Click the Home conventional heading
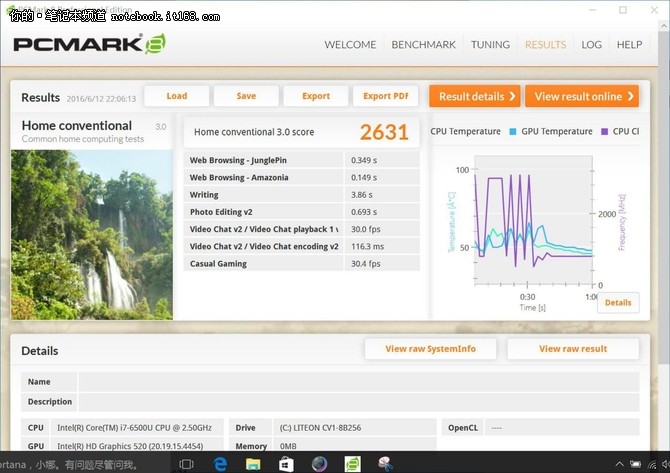 point(77,126)
